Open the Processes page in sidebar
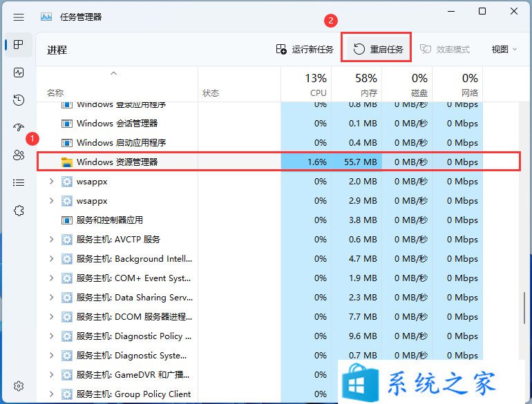532x404 pixels. point(19,44)
